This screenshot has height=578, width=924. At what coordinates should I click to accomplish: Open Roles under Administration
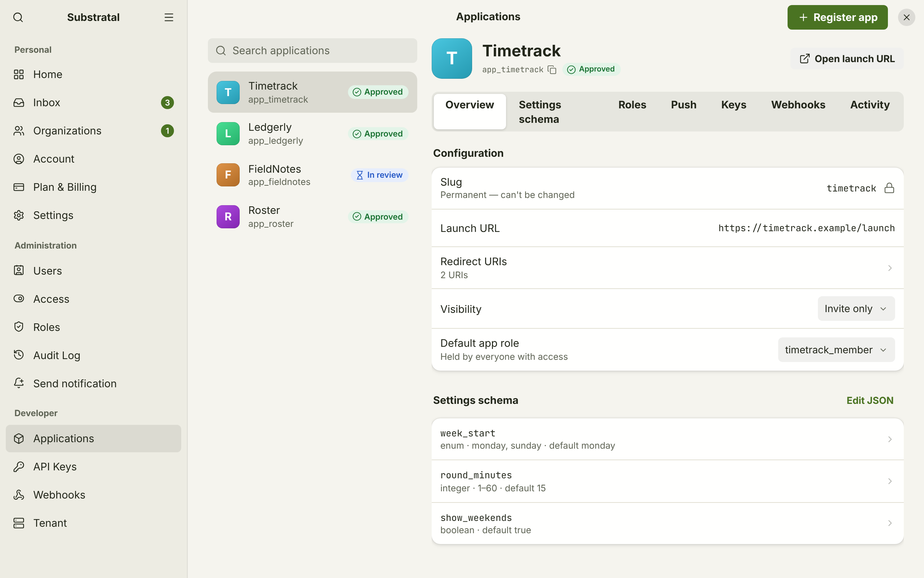(93, 327)
